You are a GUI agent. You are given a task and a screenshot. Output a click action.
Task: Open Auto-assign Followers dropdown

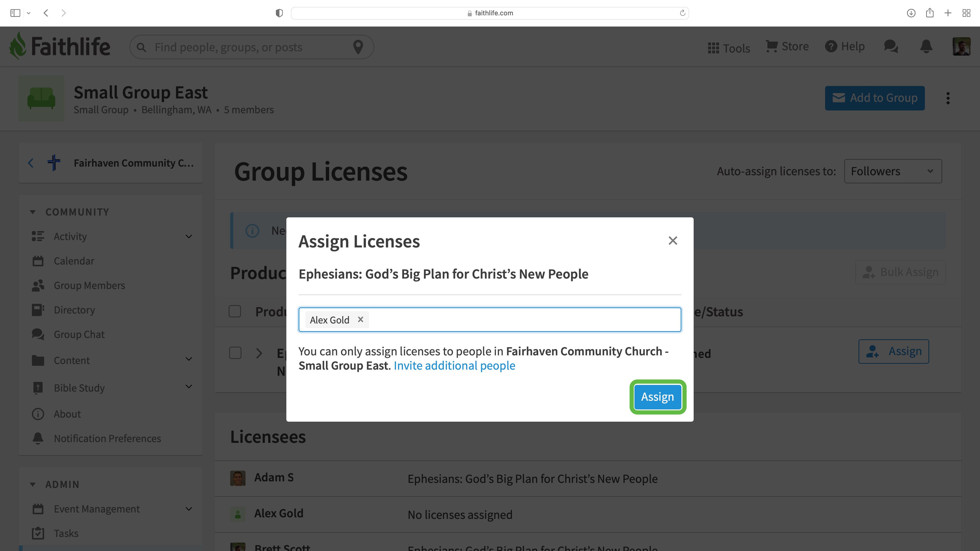click(893, 171)
